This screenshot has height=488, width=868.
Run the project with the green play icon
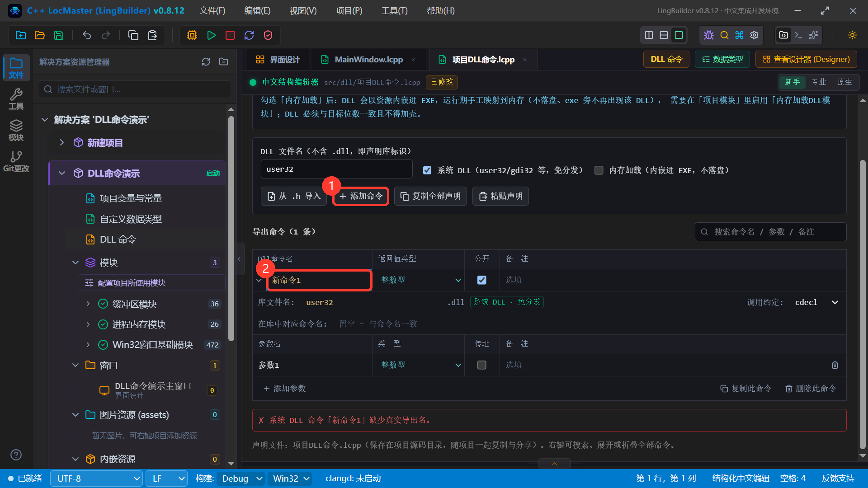coord(211,35)
